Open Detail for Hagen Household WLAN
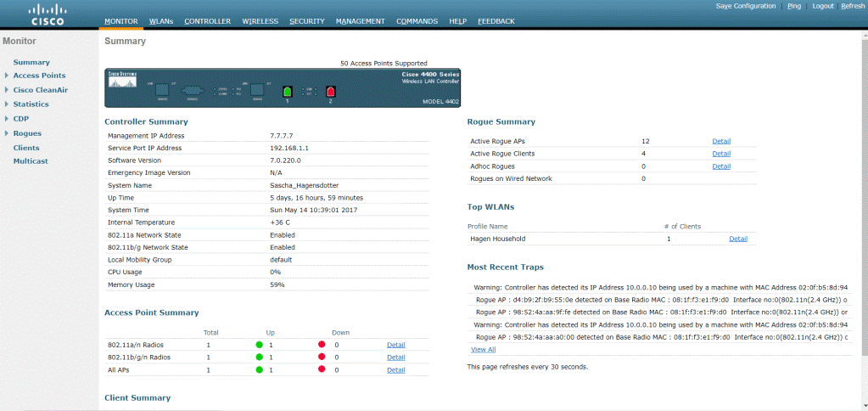 coord(738,239)
